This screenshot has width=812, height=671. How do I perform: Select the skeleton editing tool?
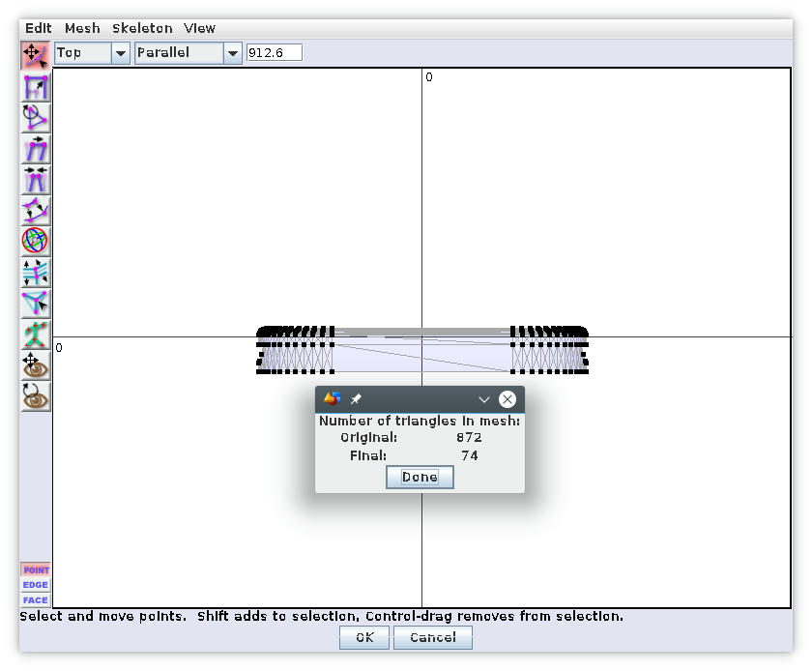pyautogui.click(x=35, y=334)
